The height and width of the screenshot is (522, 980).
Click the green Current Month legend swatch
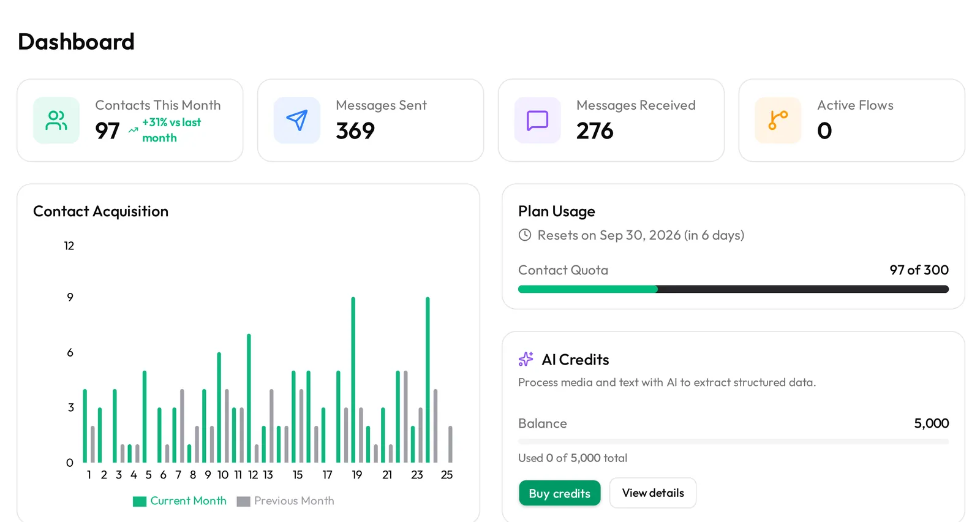(x=140, y=501)
